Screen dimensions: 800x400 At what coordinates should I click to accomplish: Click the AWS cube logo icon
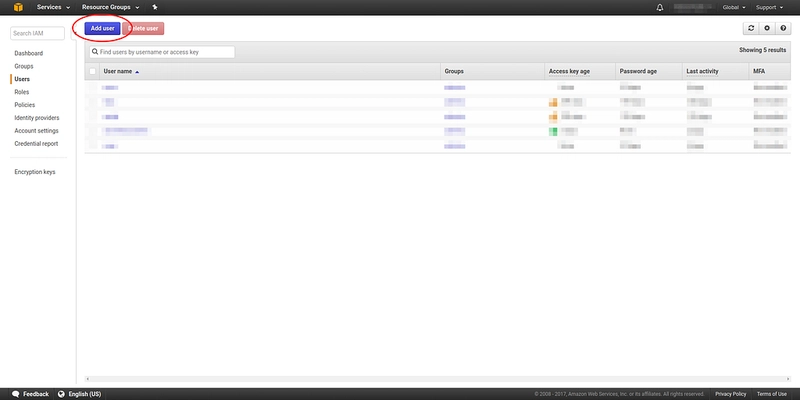(x=15, y=7)
